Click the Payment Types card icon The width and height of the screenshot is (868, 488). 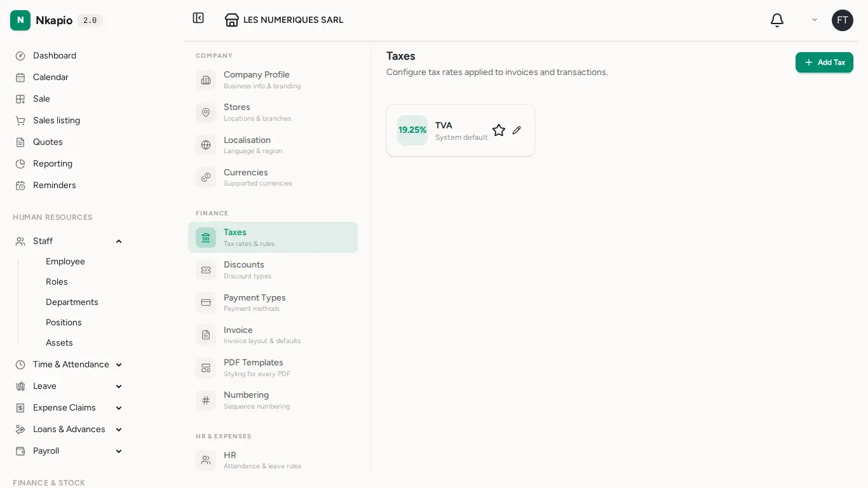coord(206,302)
